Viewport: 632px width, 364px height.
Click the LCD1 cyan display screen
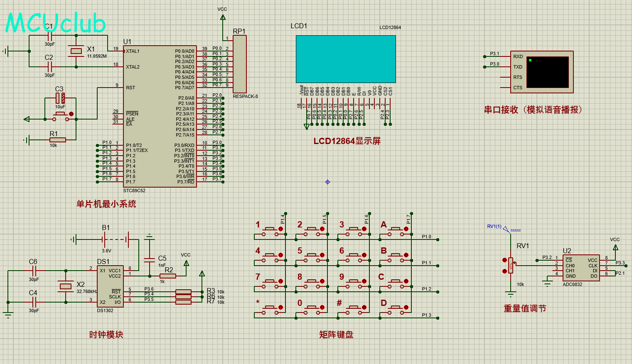[x=346, y=59]
